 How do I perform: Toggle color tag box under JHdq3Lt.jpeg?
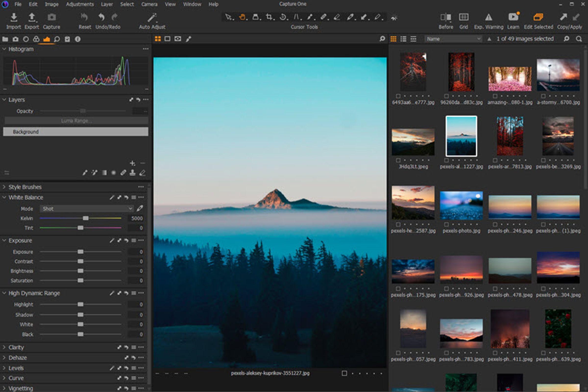coord(398,160)
